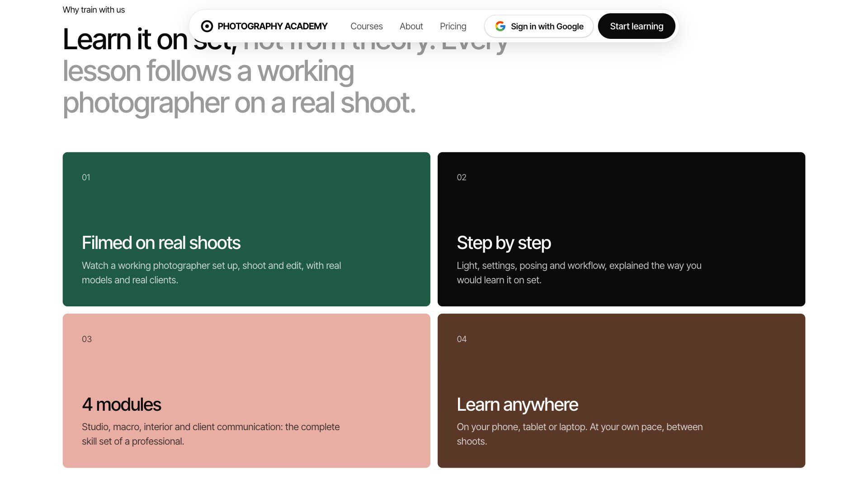Select the black Step by step card

[x=621, y=229]
